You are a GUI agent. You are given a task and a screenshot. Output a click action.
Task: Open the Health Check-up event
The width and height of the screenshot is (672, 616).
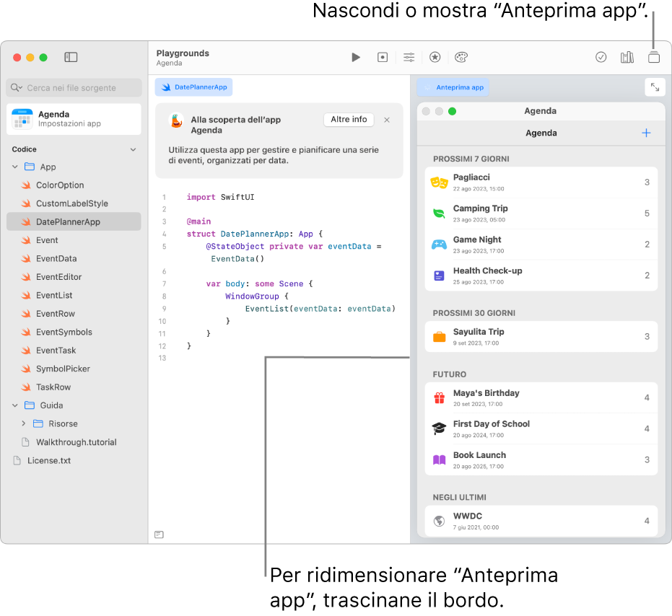point(541,276)
